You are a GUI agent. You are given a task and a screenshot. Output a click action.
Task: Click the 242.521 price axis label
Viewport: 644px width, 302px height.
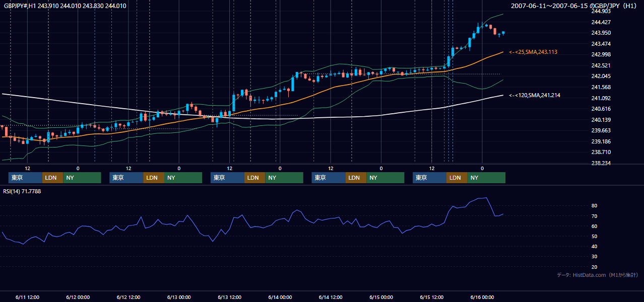click(601, 65)
